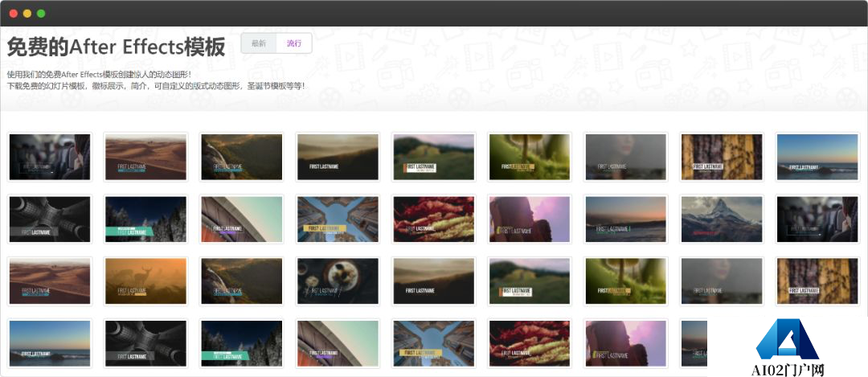Open the red clouds template in second row
The height and width of the screenshot is (377, 868).
434,219
